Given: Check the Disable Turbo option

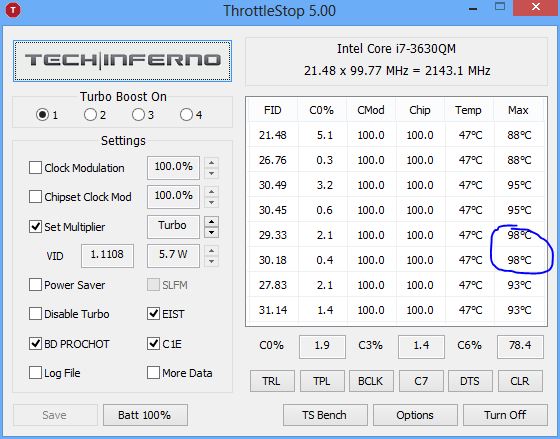Looking at the screenshot, I should (x=35, y=314).
